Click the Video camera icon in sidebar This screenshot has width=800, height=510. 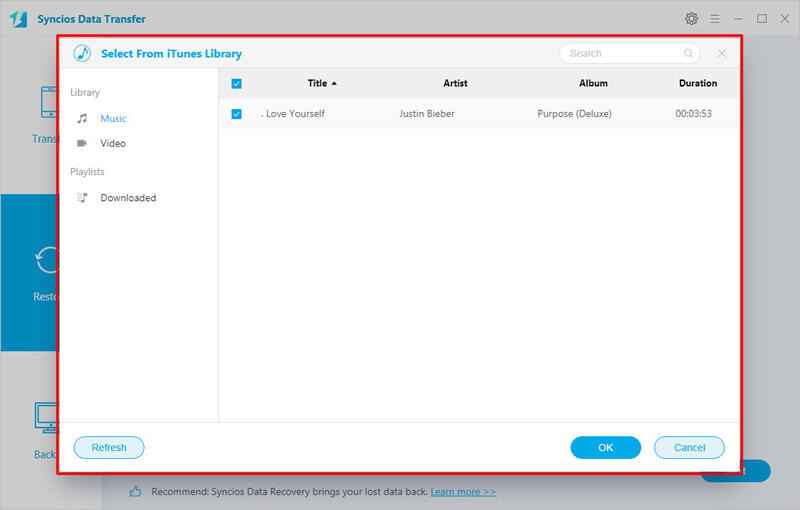(82, 144)
